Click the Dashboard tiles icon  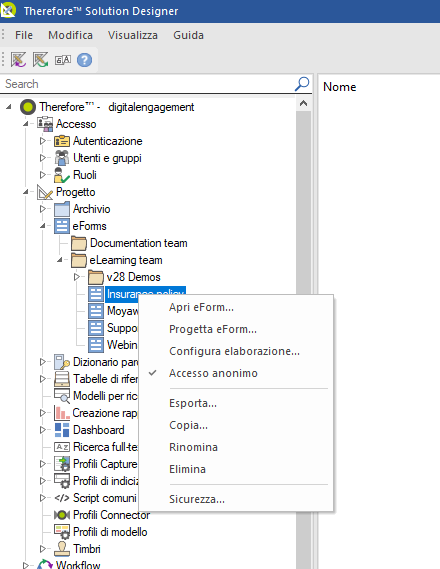coord(62,430)
